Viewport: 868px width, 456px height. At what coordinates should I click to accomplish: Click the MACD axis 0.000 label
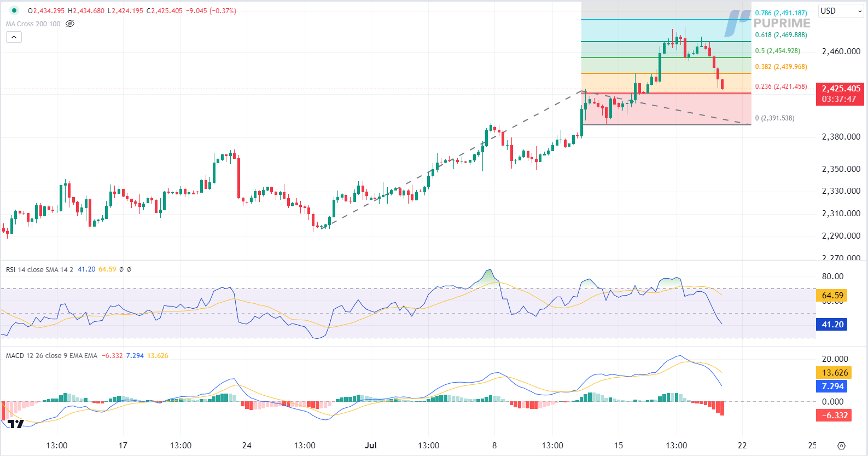point(832,402)
